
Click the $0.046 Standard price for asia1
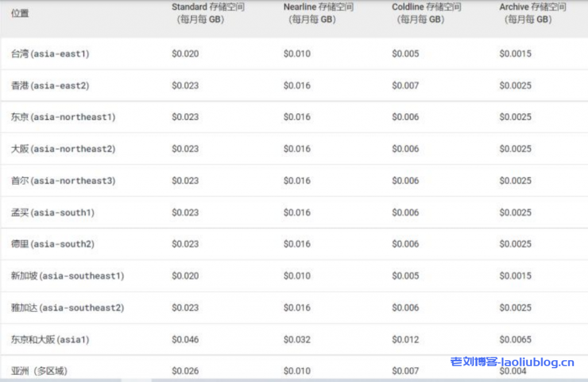[x=185, y=340]
